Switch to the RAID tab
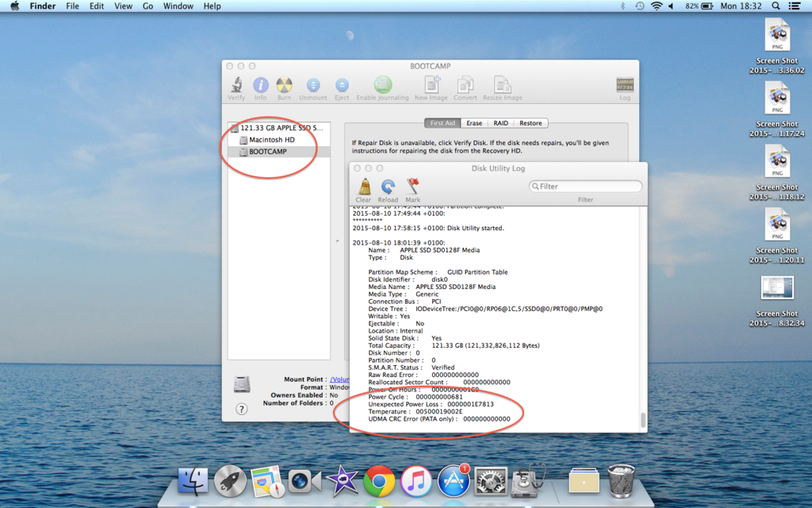Viewport: 812px width, 508px height. tap(500, 123)
